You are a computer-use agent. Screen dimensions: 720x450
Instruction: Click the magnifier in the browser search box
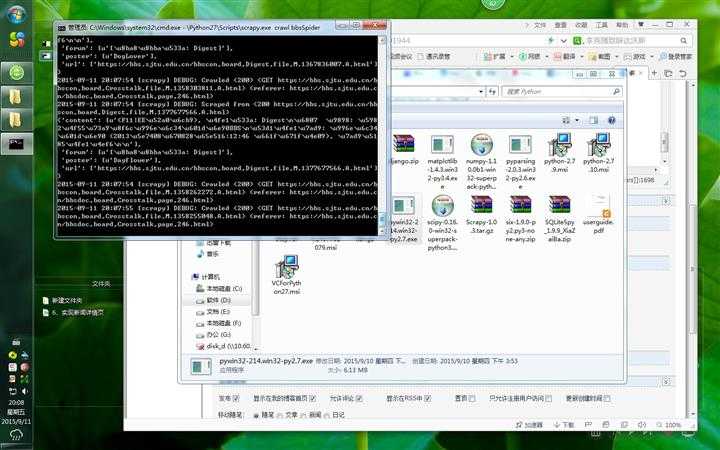(683, 41)
